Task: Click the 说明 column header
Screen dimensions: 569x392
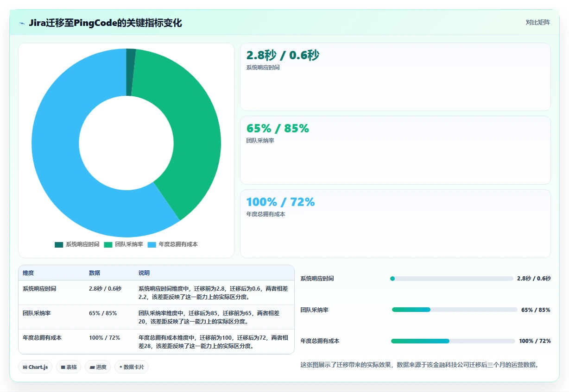Action: tap(144, 273)
